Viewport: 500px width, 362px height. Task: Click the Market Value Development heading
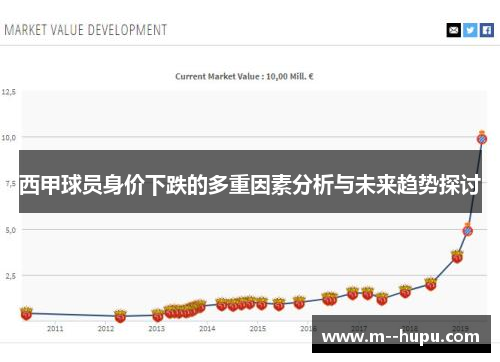86,30
